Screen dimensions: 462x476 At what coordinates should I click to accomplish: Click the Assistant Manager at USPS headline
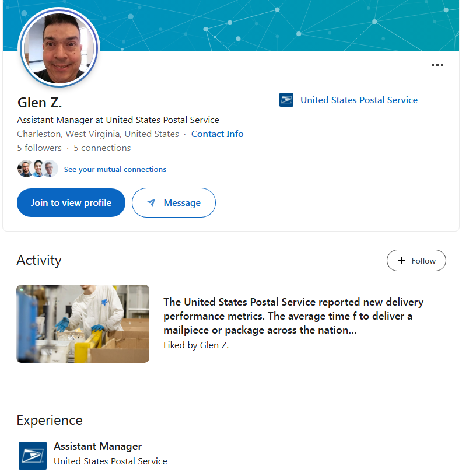pos(118,120)
